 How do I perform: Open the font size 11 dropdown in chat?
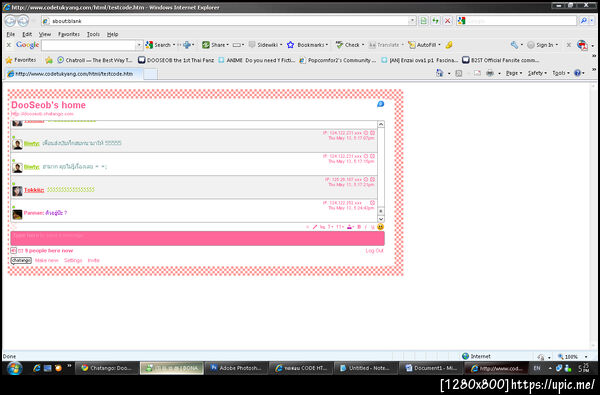(x=340, y=227)
